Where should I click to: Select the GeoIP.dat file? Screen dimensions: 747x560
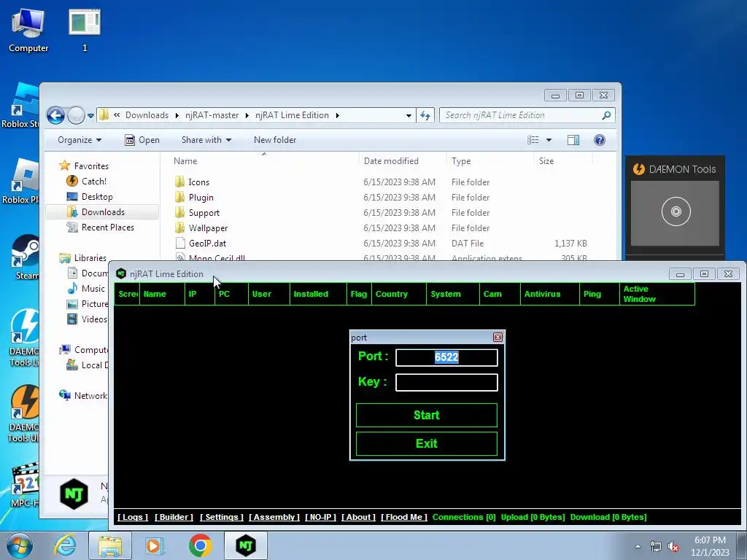[x=206, y=243]
